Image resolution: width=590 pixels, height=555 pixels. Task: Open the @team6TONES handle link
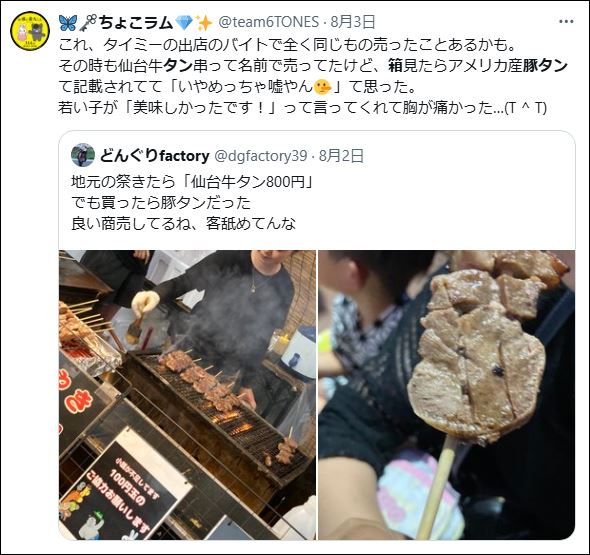pyautogui.click(x=269, y=22)
